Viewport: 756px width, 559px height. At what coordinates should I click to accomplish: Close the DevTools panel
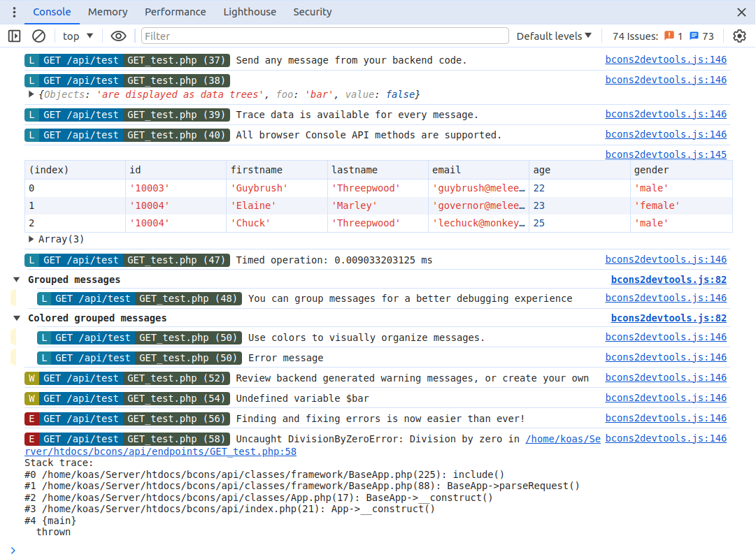(x=741, y=12)
